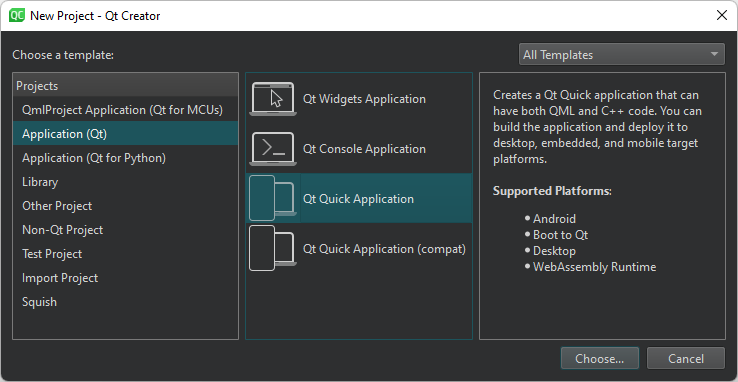The width and height of the screenshot is (738, 382).
Task: Choose the Qt Quick Application label
Action: click(x=358, y=199)
